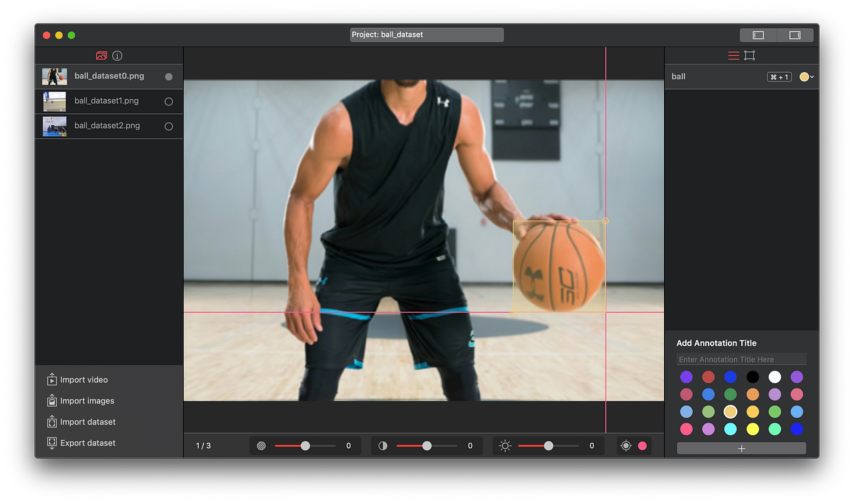Toggle the pink crosshair color dot
The image size is (854, 504).
[x=642, y=445]
